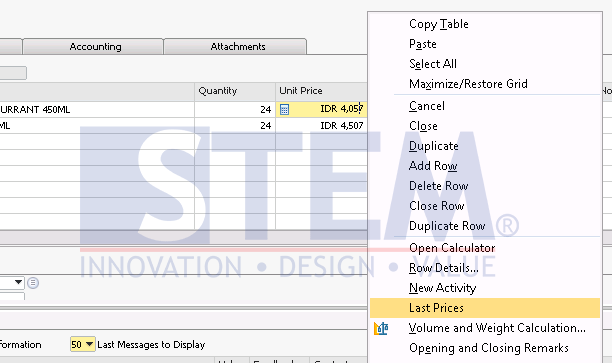Choose New Activity in context menu

[484, 288]
